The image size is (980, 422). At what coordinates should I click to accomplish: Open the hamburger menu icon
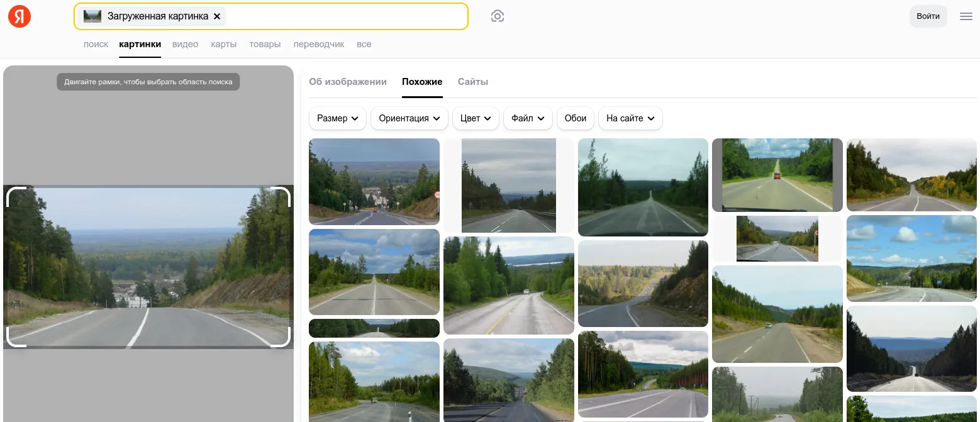click(966, 16)
